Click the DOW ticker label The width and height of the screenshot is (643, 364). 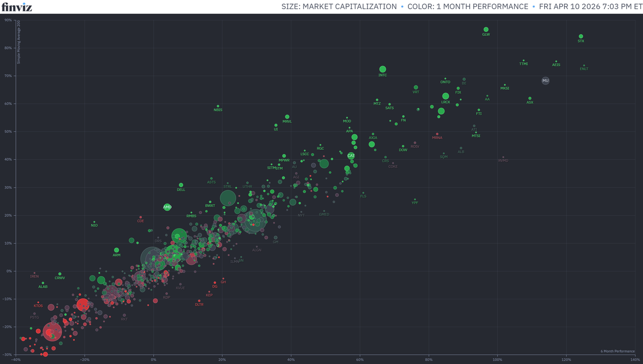pos(403,150)
